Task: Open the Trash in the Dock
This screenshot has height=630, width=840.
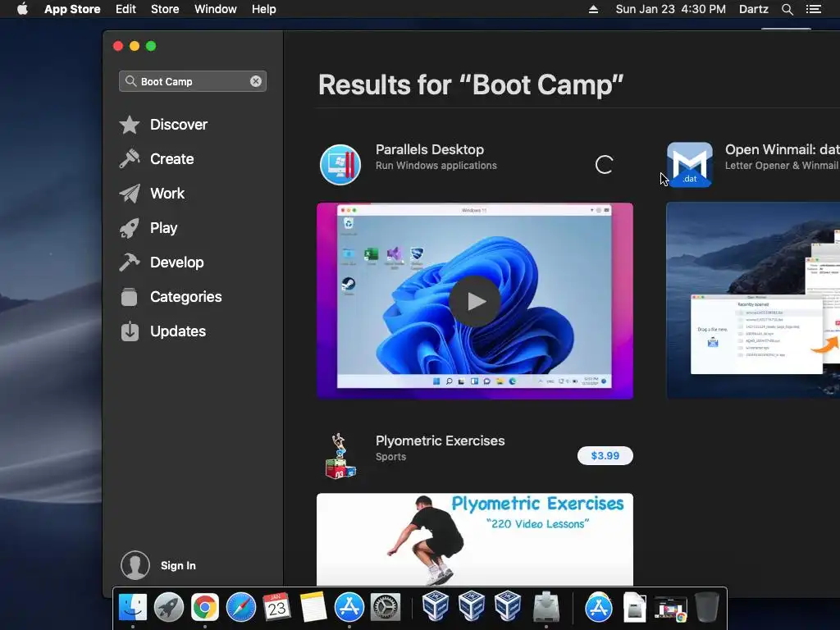Action: tap(706, 608)
